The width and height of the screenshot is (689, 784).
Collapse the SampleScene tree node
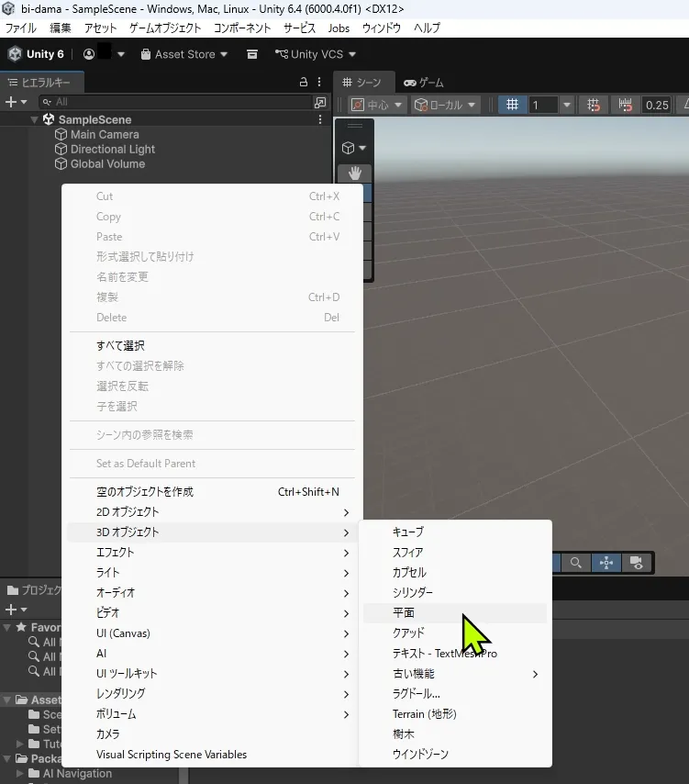(x=35, y=119)
